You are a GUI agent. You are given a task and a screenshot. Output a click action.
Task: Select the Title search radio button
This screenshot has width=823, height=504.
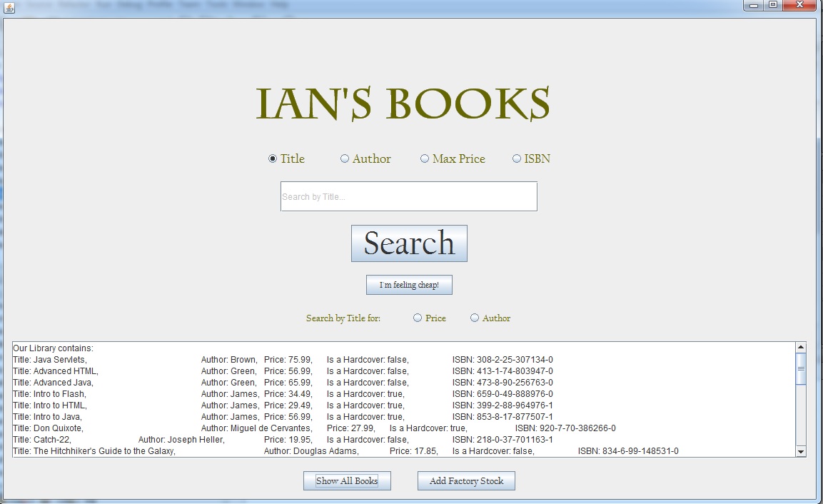pos(273,158)
